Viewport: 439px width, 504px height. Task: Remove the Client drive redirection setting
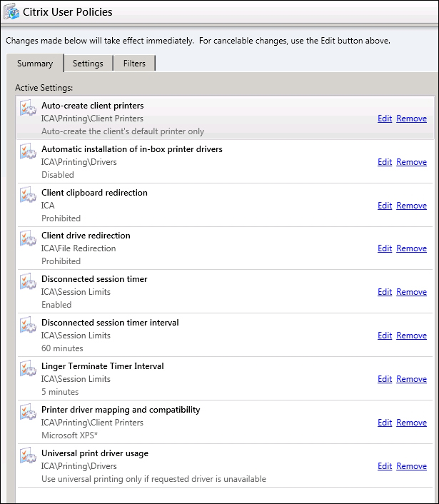pos(411,248)
